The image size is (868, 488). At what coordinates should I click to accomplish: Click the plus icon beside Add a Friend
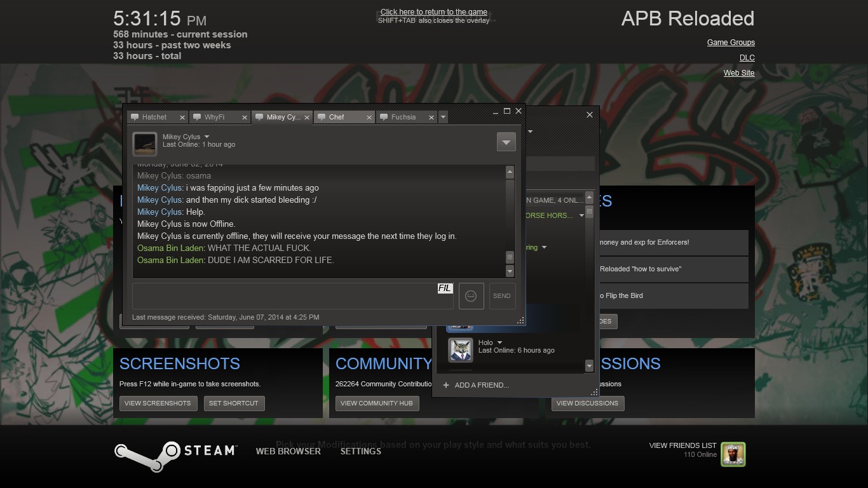pyautogui.click(x=446, y=385)
